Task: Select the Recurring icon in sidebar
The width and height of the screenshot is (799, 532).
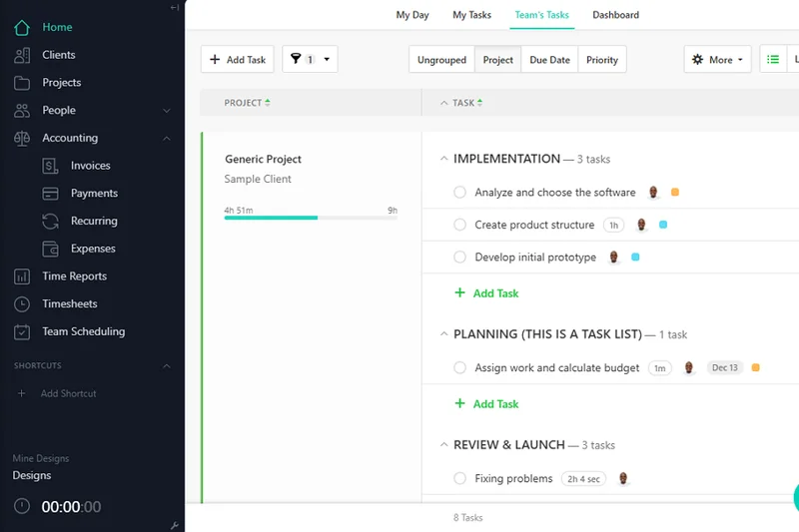Action: (x=51, y=221)
